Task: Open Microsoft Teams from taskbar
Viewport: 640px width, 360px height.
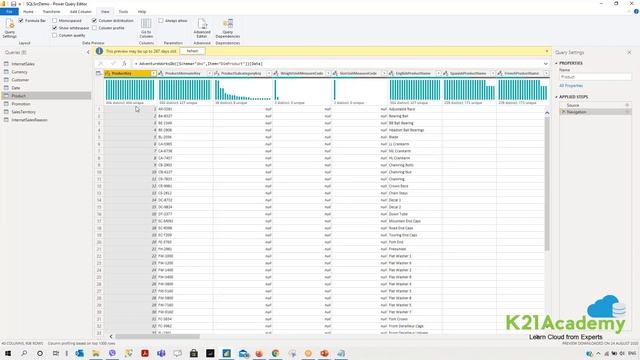Action: tap(161, 353)
